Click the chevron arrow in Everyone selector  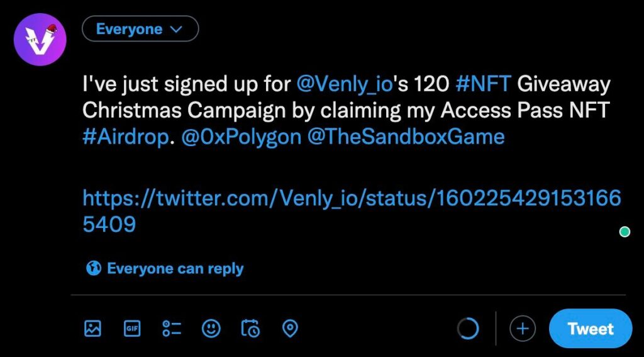(175, 29)
